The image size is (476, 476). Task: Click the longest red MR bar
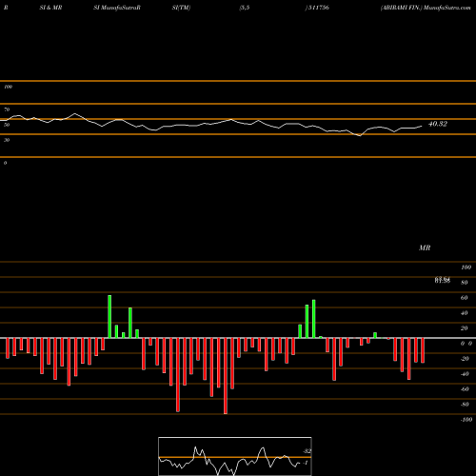(x=226, y=376)
